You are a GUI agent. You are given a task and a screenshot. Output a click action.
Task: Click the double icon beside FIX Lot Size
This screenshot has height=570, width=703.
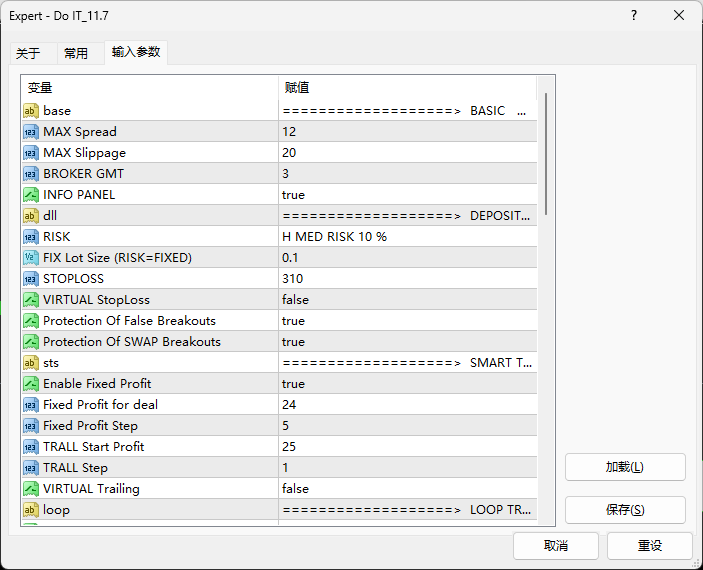[x=30, y=258]
